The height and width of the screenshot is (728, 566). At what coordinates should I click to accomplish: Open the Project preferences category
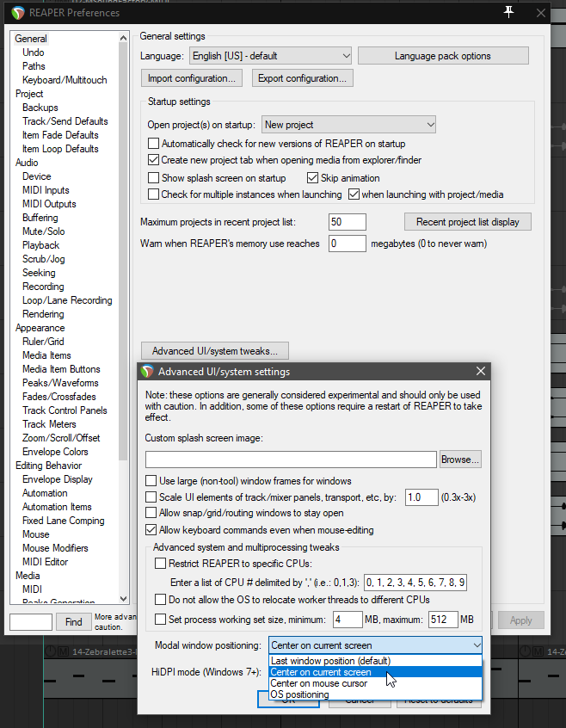(x=29, y=94)
